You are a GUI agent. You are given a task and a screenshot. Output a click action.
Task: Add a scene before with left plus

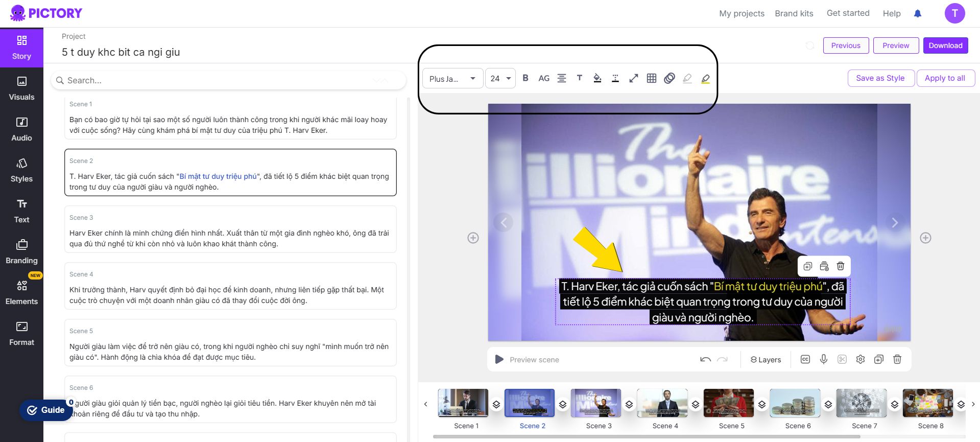tap(473, 238)
